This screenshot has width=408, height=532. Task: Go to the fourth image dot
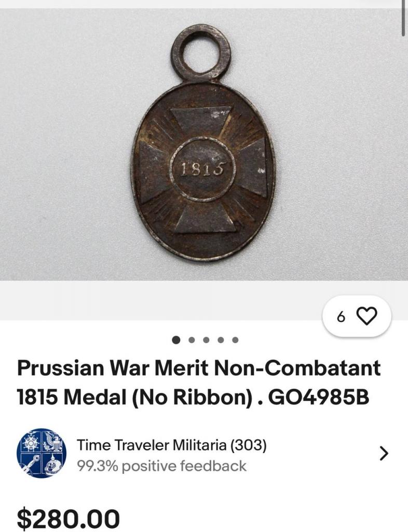coord(221,340)
